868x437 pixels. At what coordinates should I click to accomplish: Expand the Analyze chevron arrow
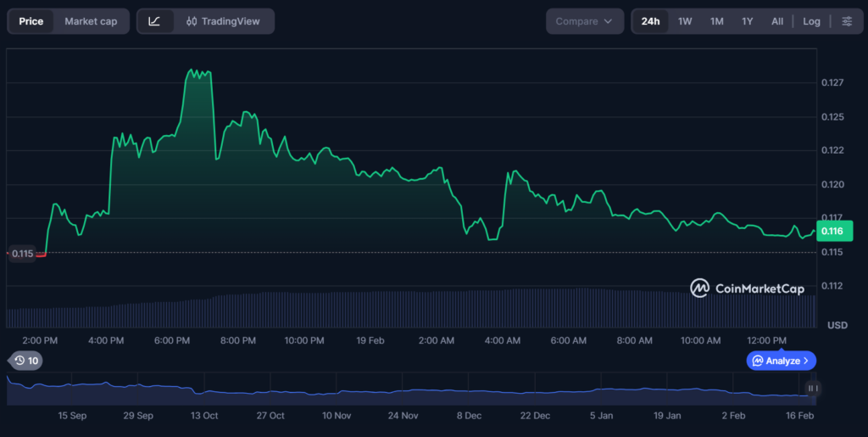click(806, 361)
